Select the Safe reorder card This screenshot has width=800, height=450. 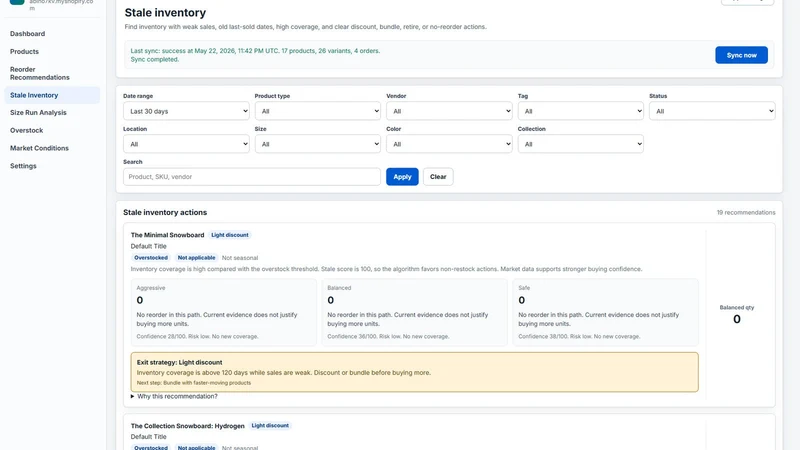pos(605,312)
